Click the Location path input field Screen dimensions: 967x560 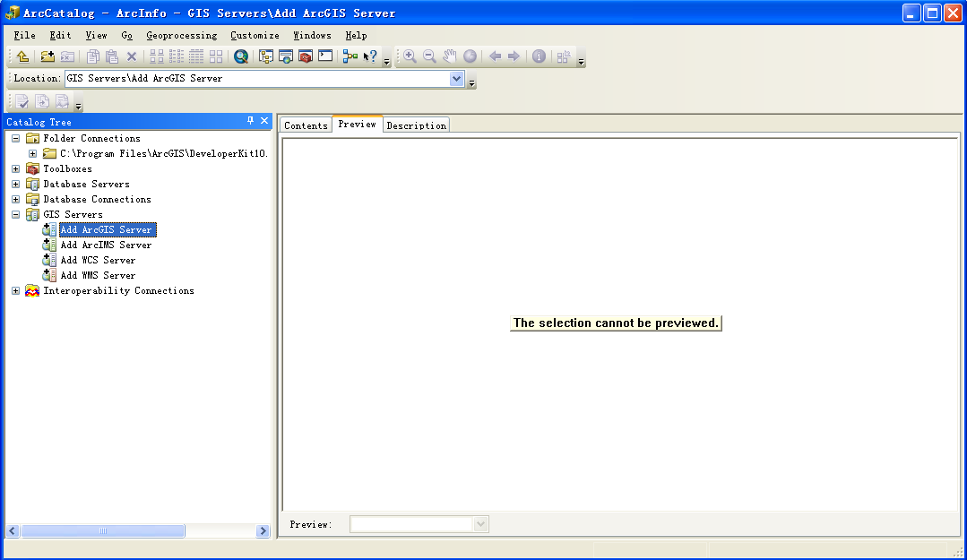[x=257, y=78]
